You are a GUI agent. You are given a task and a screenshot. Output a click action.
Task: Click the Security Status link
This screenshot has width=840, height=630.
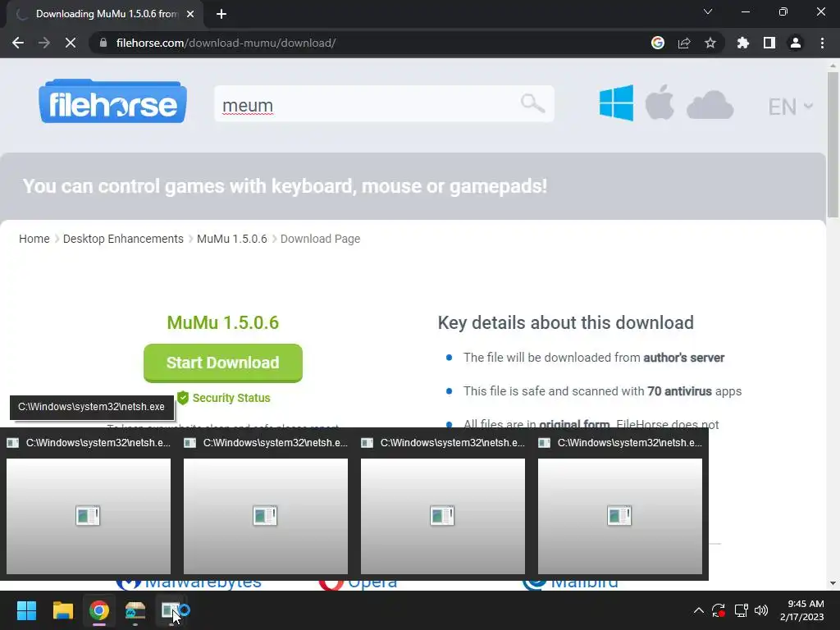pos(231,398)
